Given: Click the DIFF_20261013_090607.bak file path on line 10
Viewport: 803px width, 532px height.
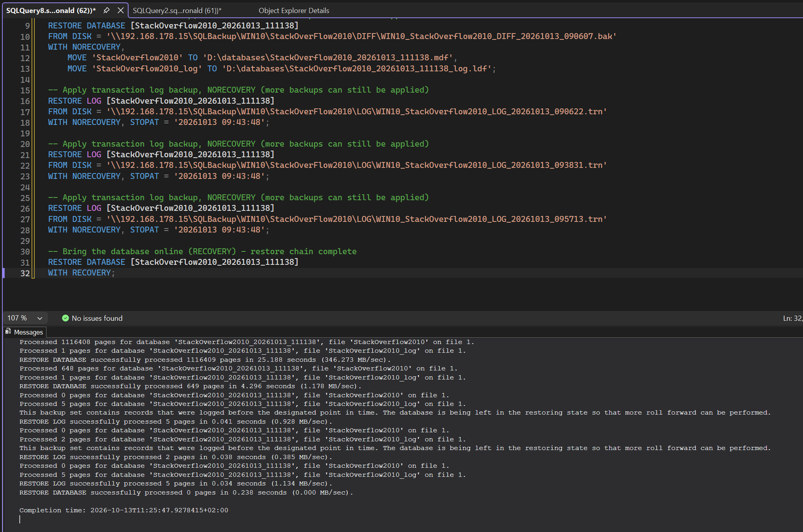Looking at the screenshot, I should (361, 37).
